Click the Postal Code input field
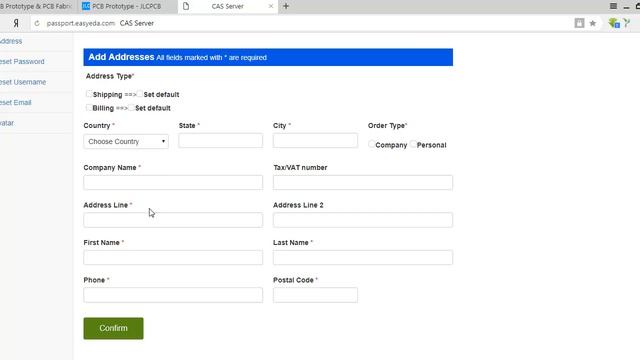The height and width of the screenshot is (360, 640). 316,295
